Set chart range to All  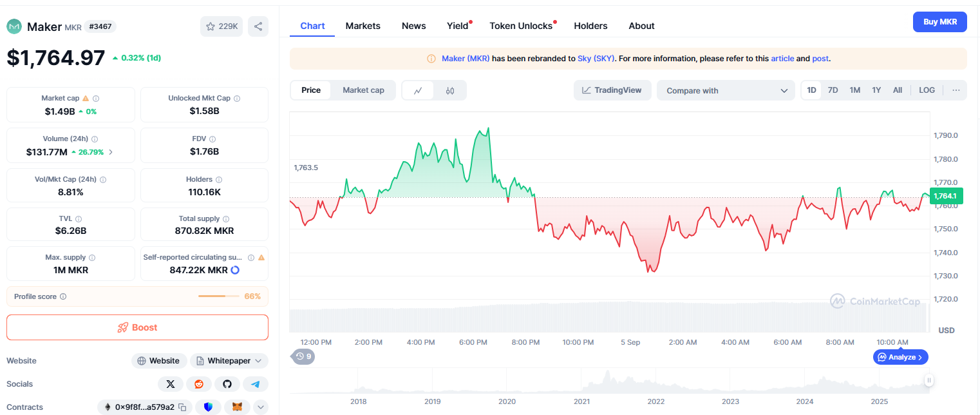[x=898, y=90]
